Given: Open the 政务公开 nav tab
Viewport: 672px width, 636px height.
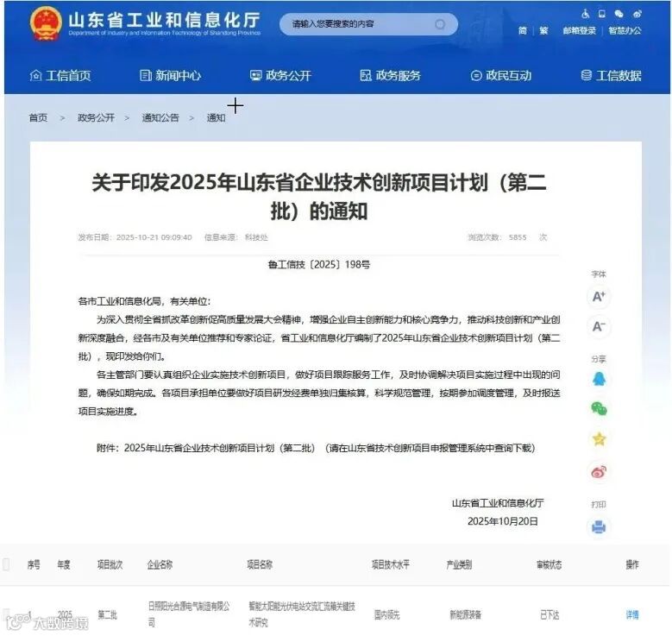Looking at the screenshot, I should pyautogui.click(x=280, y=75).
